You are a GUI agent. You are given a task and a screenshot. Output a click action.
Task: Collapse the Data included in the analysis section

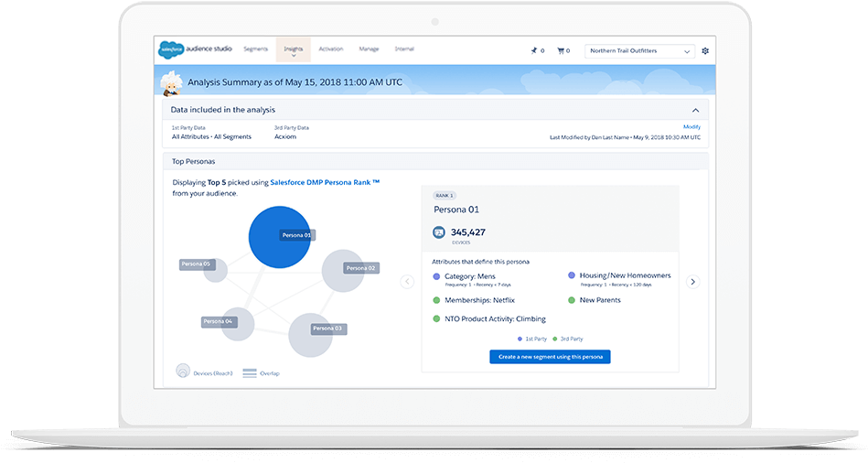pyautogui.click(x=695, y=110)
